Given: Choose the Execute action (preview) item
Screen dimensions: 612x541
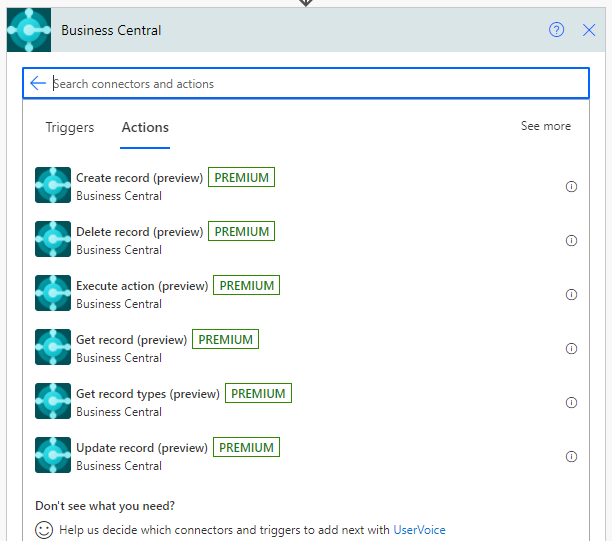Looking at the screenshot, I should [142, 286].
